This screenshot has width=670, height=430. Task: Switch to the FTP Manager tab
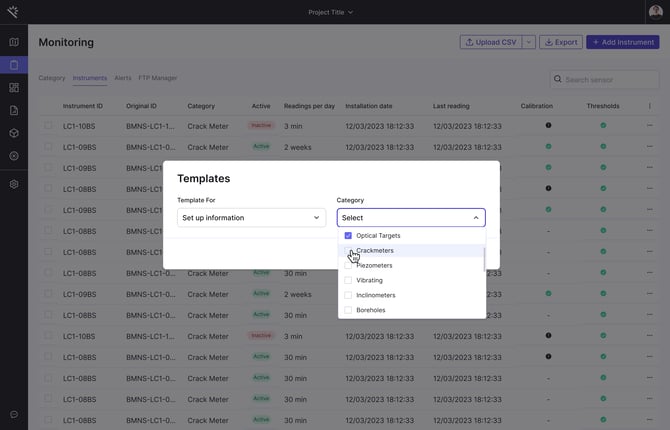[x=158, y=78]
